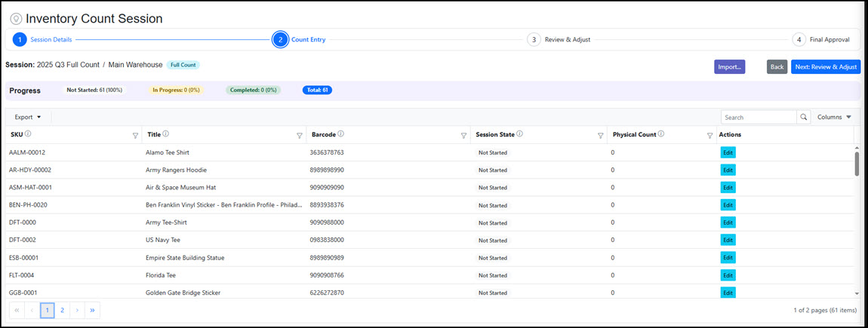This screenshot has height=328, width=868.
Task: Click the lightbulb icon beside Inventory Count Session
Action: (x=16, y=19)
